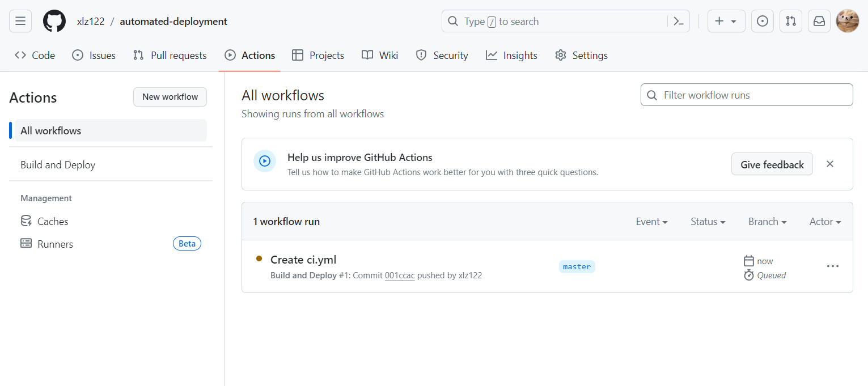Click the '1 workflow run' count text
The height and width of the screenshot is (386, 868).
pos(286,222)
